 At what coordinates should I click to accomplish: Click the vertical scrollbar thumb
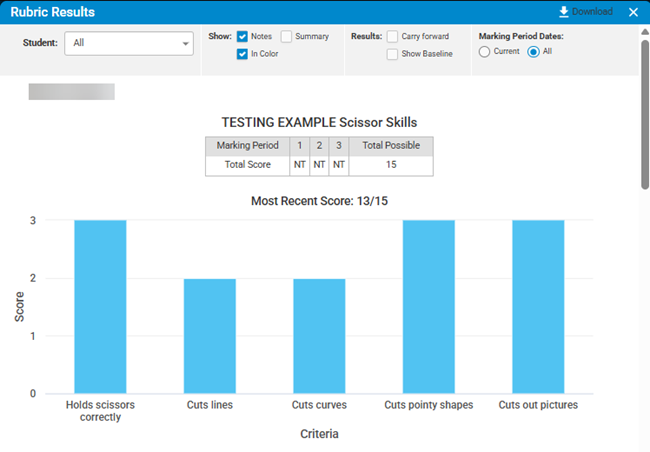click(x=644, y=110)
